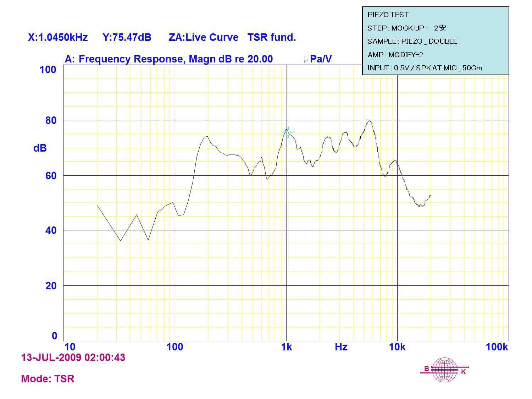Click the 10 label on the frequency axis

tap(70, 347)
